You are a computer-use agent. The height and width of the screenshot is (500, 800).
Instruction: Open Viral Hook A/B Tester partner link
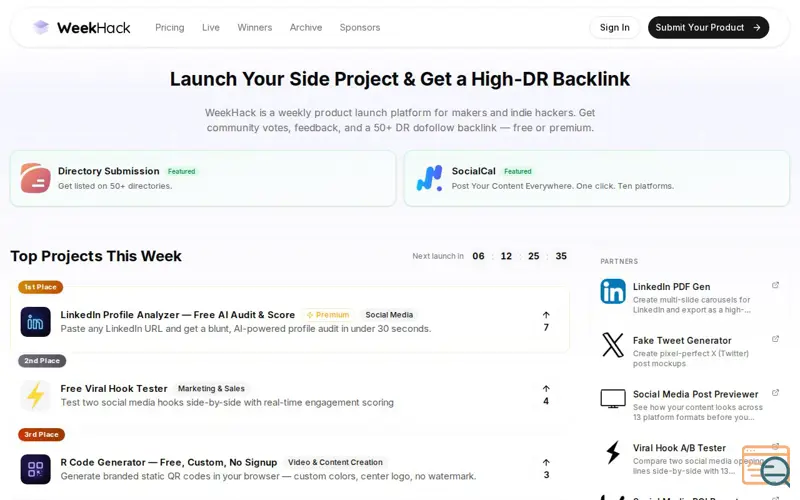pos(679,448)
